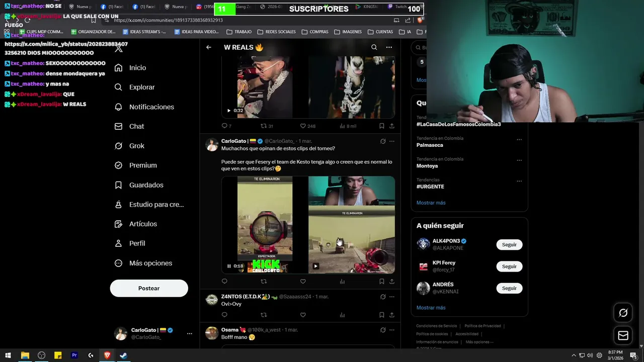Open Perfil in the sidebar

(130, 243)
